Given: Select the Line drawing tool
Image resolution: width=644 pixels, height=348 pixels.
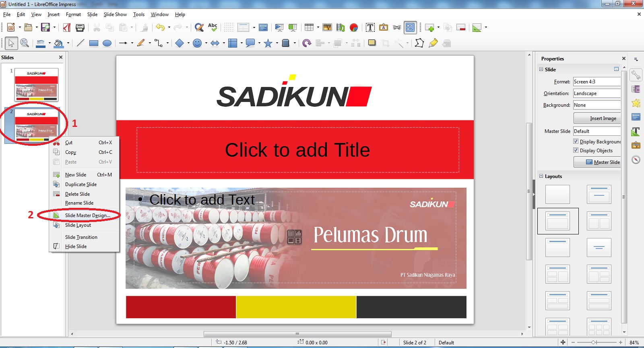Looking at the screenshot, I should pos(80,43).
